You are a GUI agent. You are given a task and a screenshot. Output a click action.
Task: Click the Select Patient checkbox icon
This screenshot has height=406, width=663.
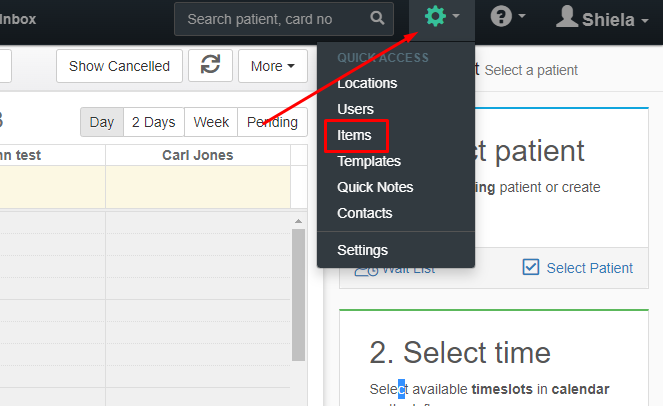coord(531,267)
